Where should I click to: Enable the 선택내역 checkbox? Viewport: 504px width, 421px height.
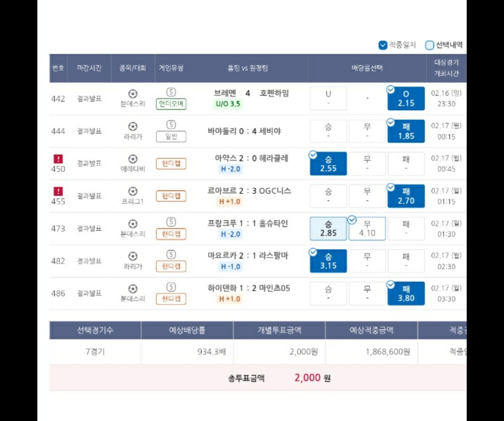coord(430,45)
